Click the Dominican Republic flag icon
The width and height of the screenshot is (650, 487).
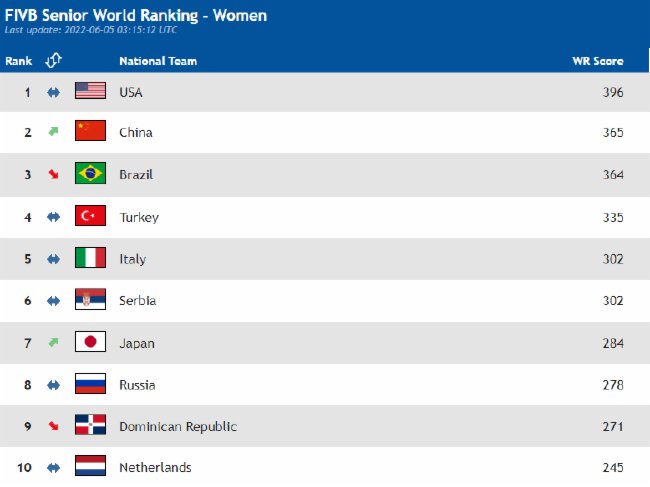pyautogui.click(x=90, y=425)
